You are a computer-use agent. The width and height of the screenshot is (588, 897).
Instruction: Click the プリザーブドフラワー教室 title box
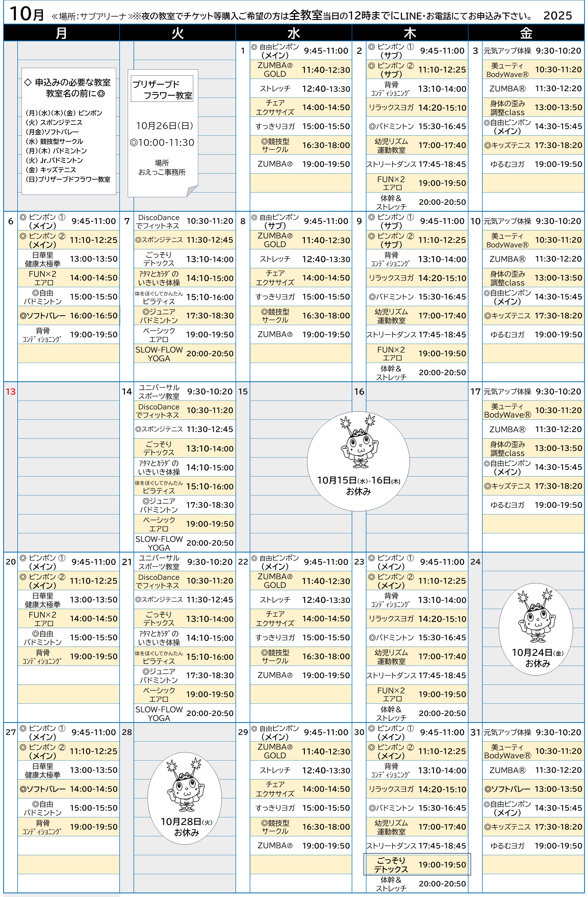tap(162, 89)
